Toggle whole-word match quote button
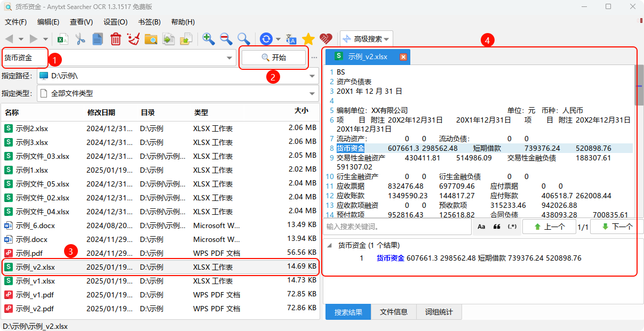The height and width of the screenshot is (331, 644). [497, 227]
